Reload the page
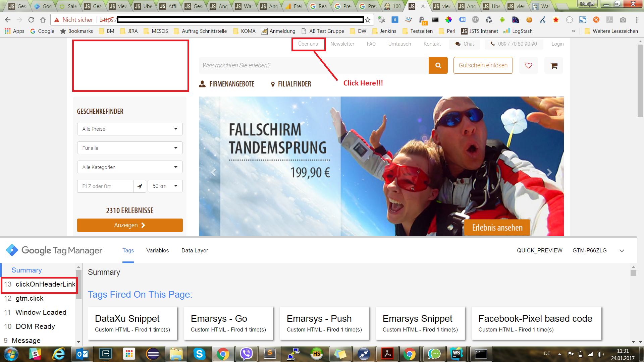The height and width of the screenshot is (362, 644). 31,20
